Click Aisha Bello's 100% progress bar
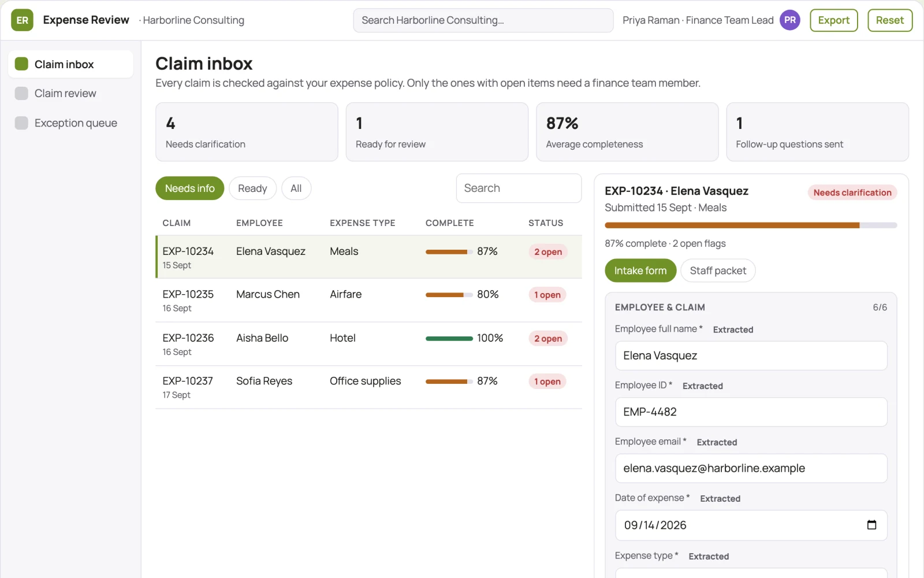924x578 pixels. [449, 339]
